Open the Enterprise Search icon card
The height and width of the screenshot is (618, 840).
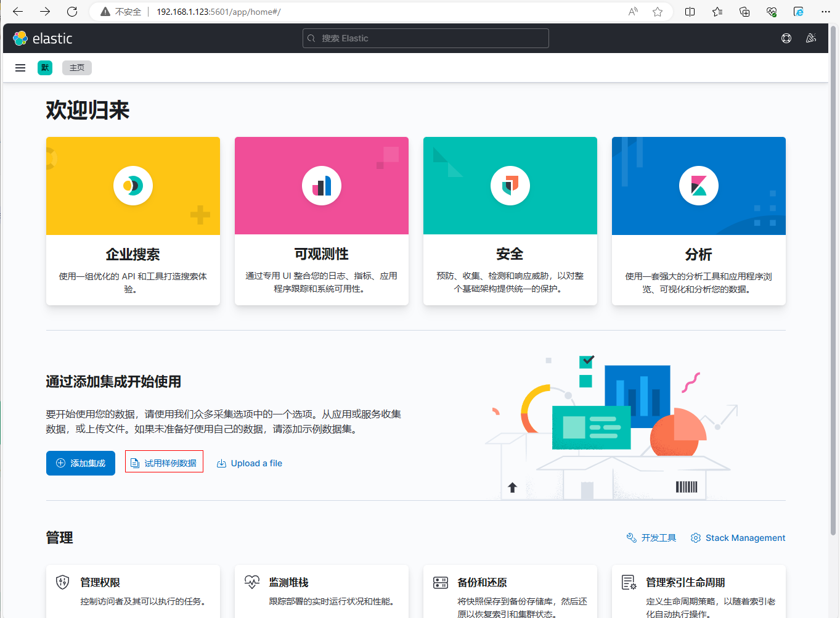(133, 186)
